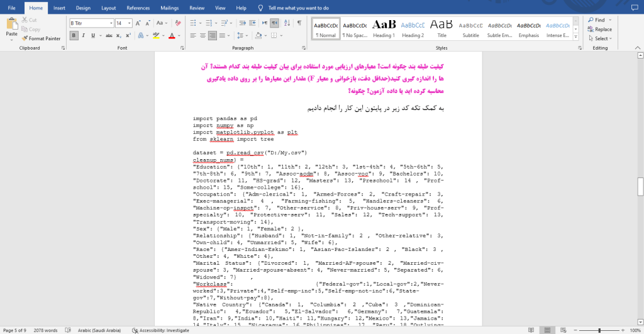
Task: Apply strikethrough formatting
Action: click(109, 36)
